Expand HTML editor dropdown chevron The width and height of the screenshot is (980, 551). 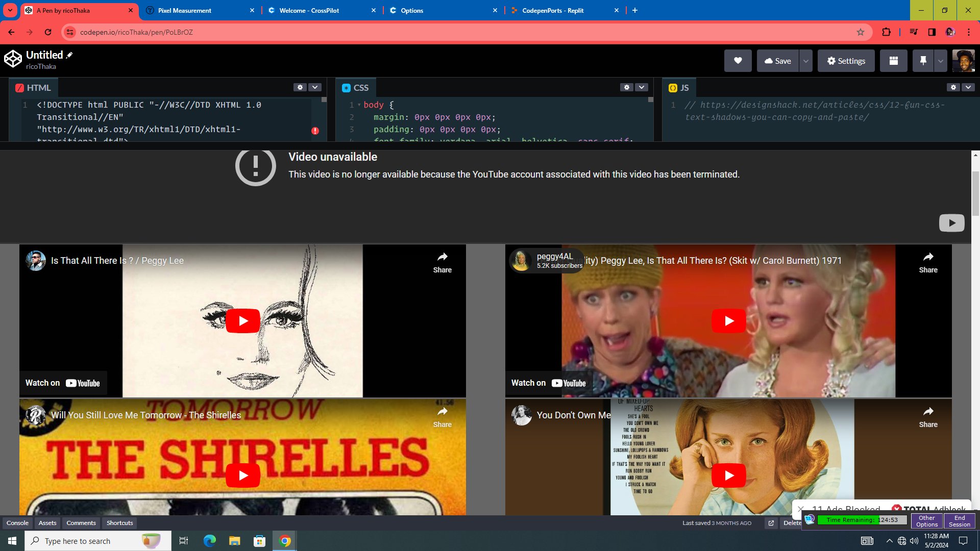pos(315,87)
